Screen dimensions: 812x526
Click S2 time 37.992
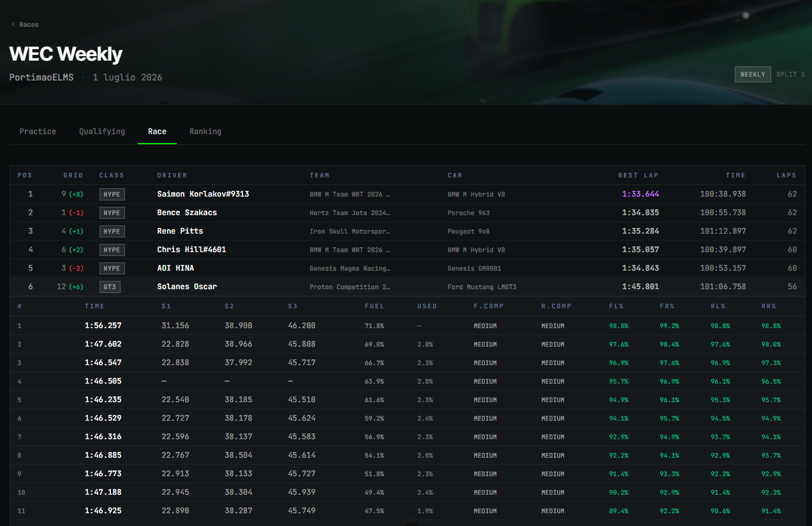coord(239,363)
